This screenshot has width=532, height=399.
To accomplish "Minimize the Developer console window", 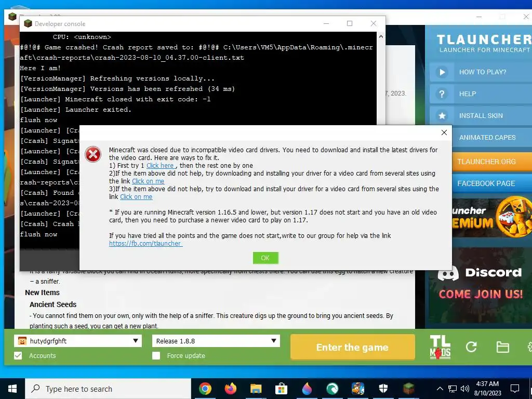I will click(326, 23).
